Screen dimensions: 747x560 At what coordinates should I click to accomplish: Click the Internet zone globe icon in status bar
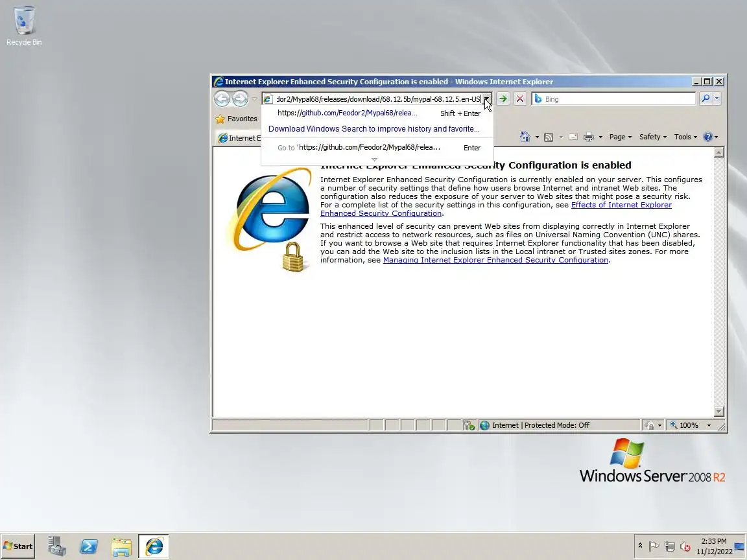pyautogui.click(x=484, y=425)
